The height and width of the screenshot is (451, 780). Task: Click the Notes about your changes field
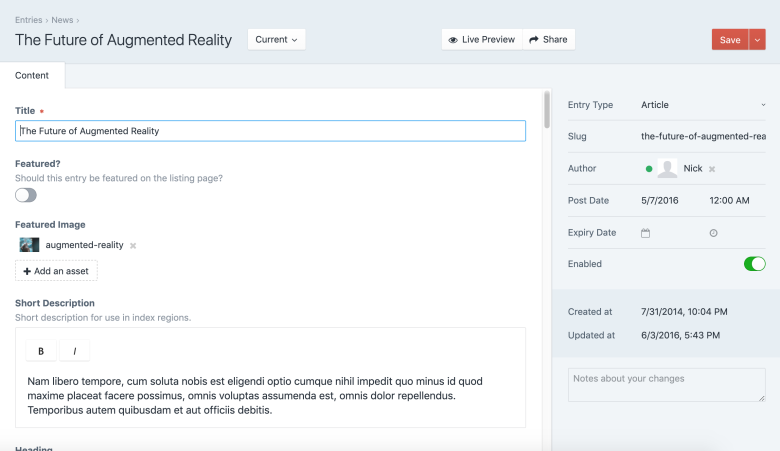(667, 385)
